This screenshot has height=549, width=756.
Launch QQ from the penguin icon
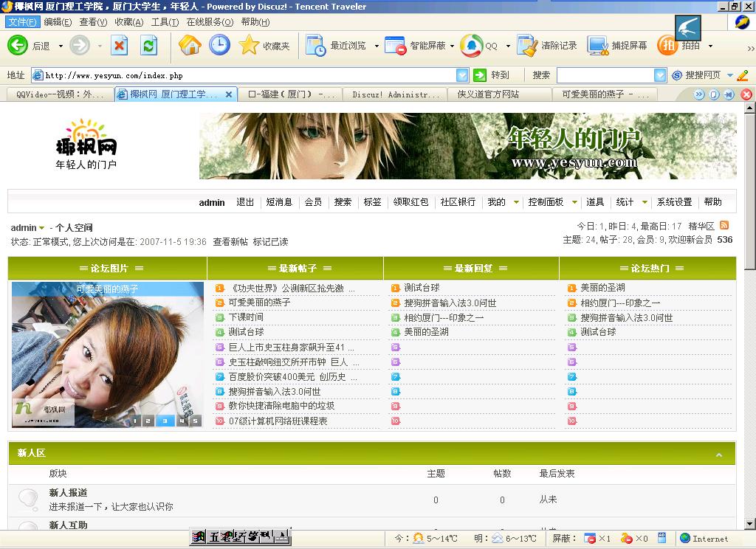[x=471, y=46]
